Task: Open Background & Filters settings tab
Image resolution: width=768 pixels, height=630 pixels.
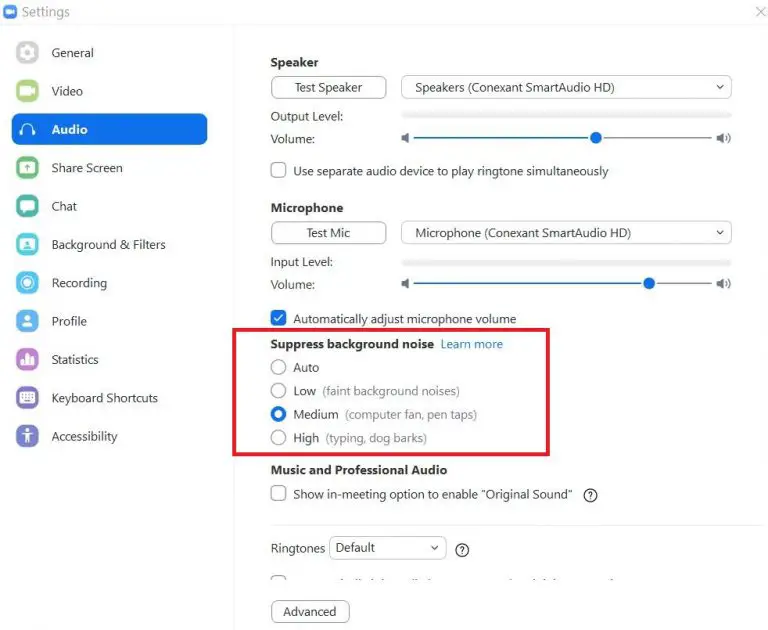Action: pos(108,244)
